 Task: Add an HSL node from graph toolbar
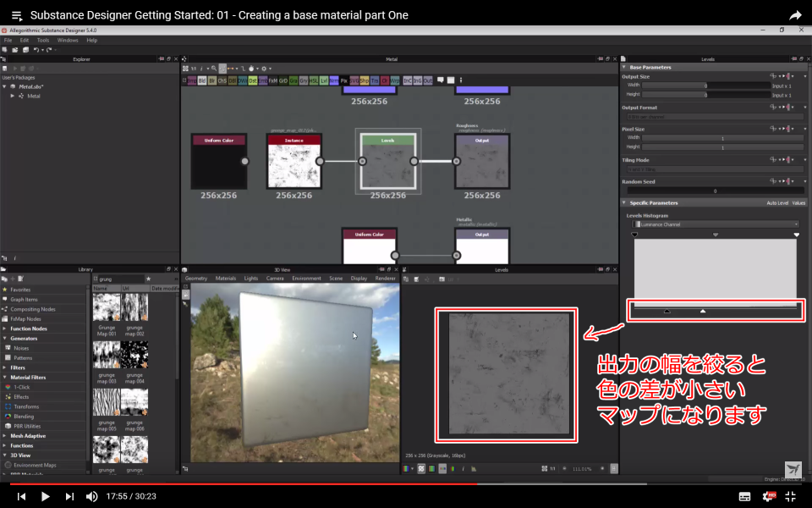314,81
